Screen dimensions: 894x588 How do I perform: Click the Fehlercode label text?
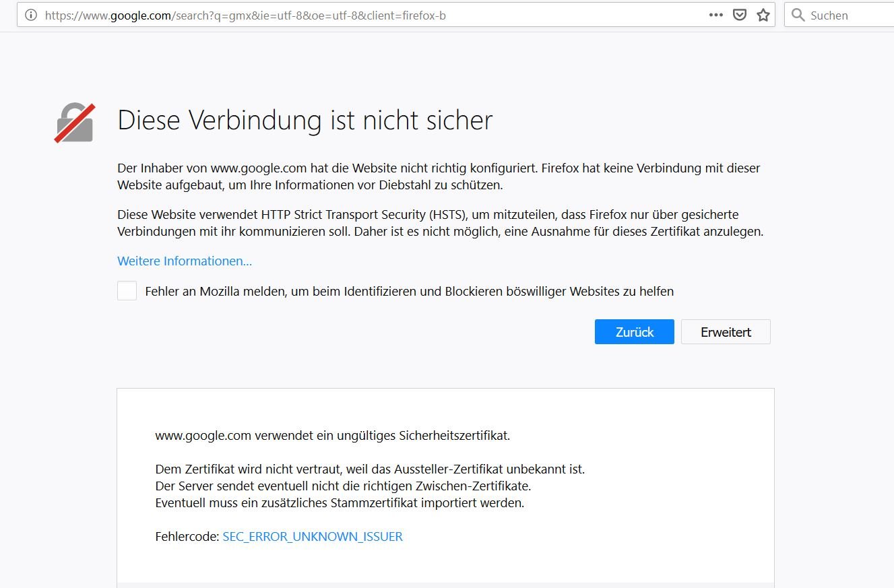click(x=187, y=537)
